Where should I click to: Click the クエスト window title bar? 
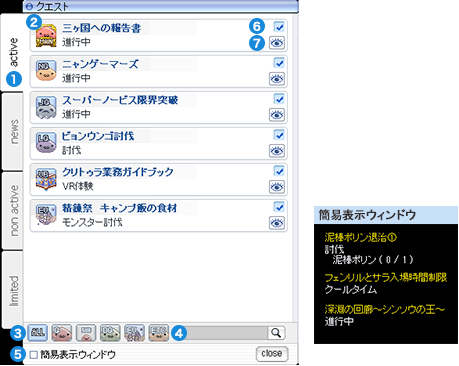161,6
